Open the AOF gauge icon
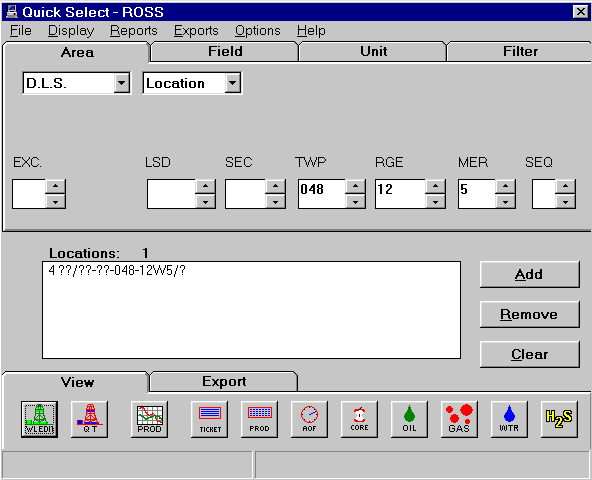Viewport: 592px width, 480px height. tap(309, 419)
